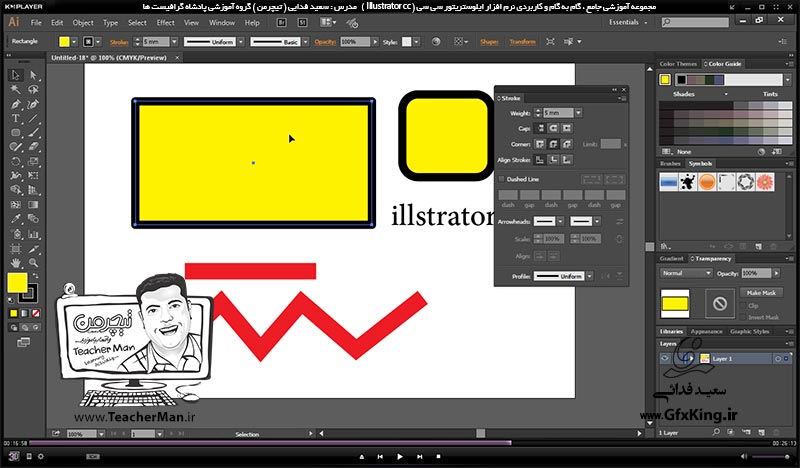Click the ink-splat symbol thumbnail
The height and width of the screenshot is (468, 800).
click(688, 182)
